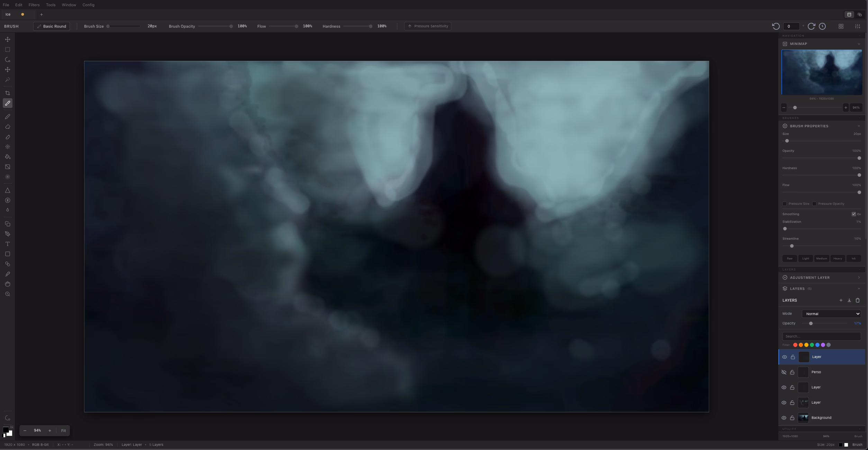Select the Lasso tool in left toolbar

click(x=8, y=59)
